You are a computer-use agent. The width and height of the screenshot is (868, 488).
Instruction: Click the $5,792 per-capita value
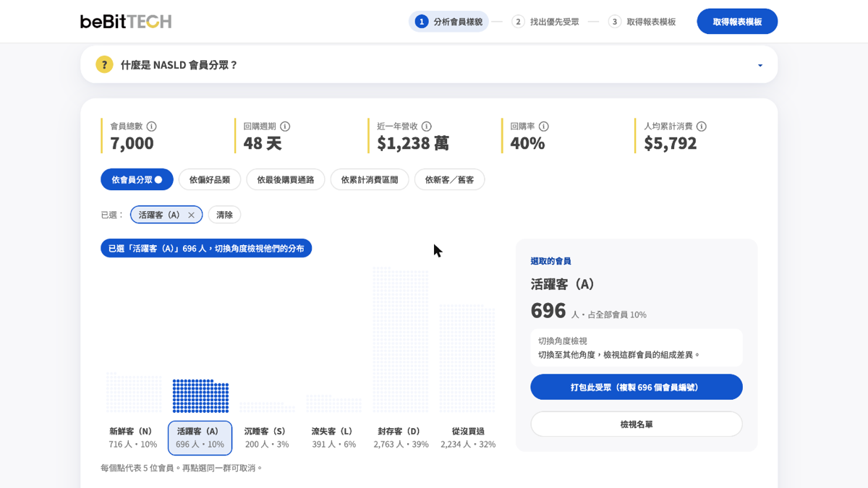pos(671,143)
